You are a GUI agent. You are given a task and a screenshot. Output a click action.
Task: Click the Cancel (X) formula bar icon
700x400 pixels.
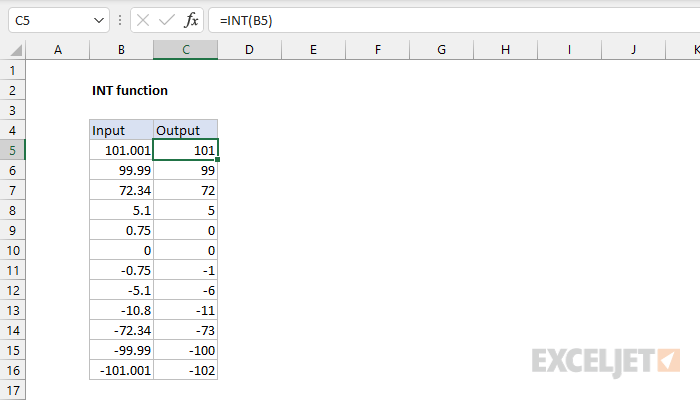[145, 19]
